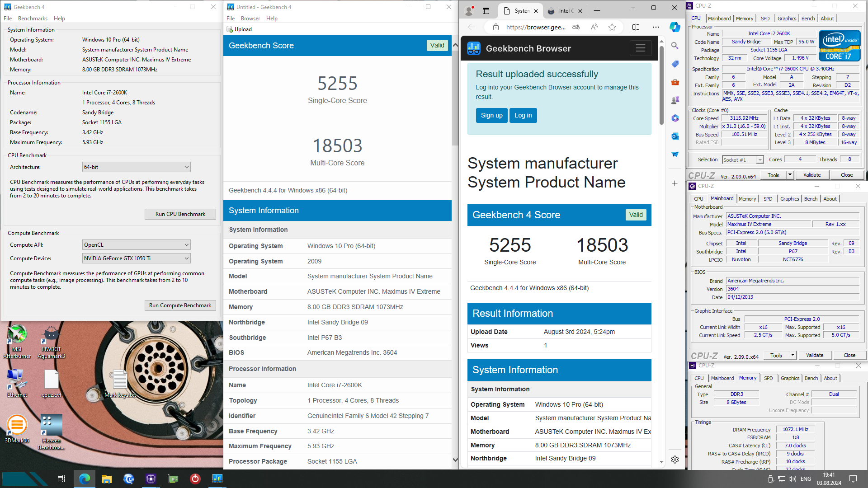Click the Edge sidebar search icon
868x488 pixels.
[x=675, y=46]
